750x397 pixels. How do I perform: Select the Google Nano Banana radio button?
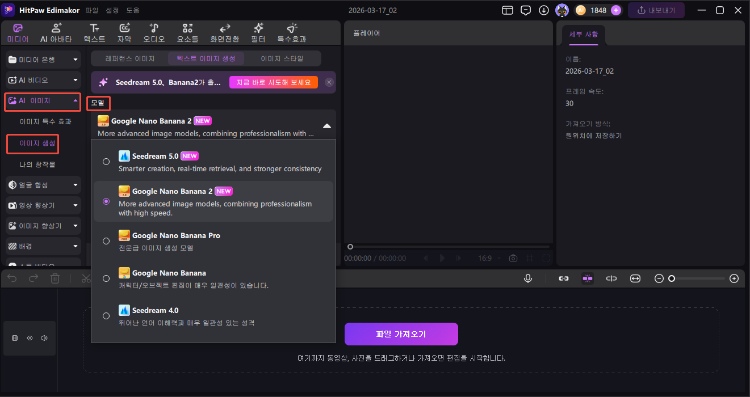pos(106,278)
